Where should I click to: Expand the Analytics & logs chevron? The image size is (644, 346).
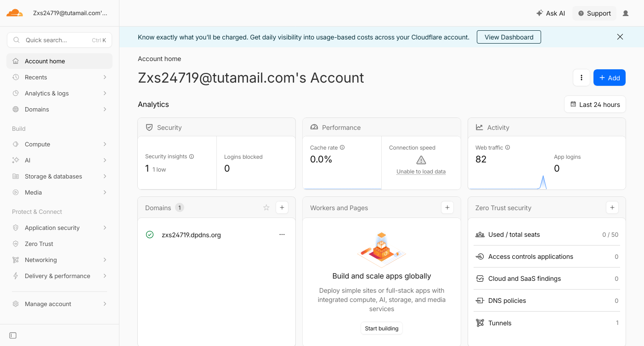click(105, 93)
